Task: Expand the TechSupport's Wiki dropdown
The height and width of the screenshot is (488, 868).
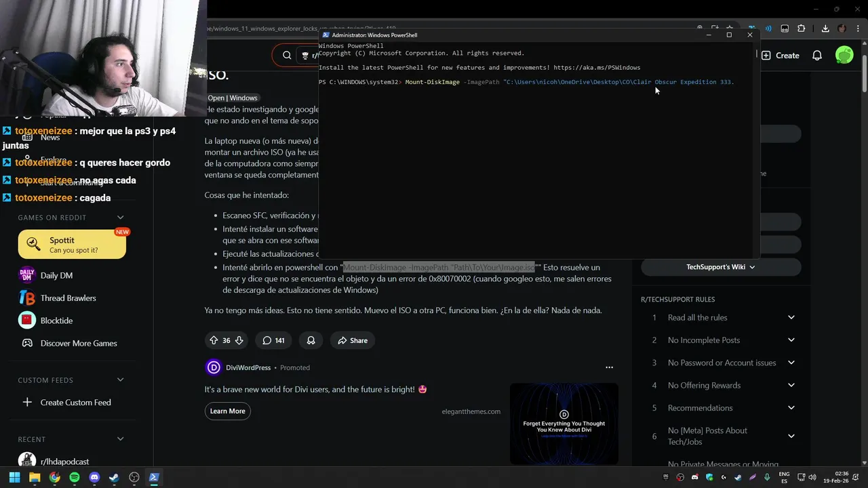Action: [x=721, y=267]
